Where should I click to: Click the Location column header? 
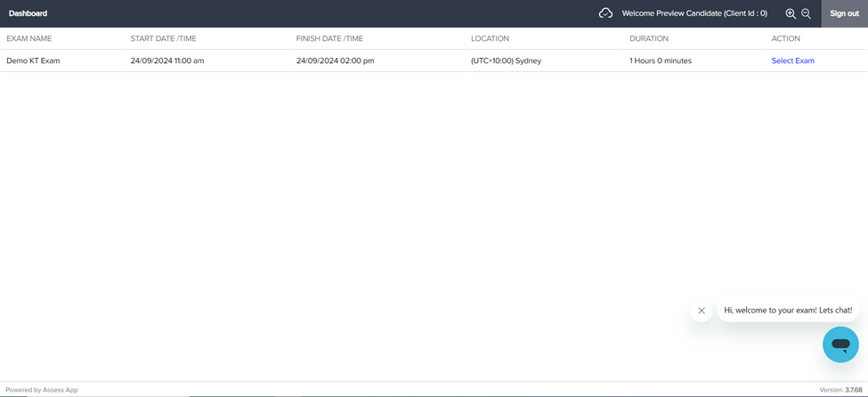(x=490, y=39)
